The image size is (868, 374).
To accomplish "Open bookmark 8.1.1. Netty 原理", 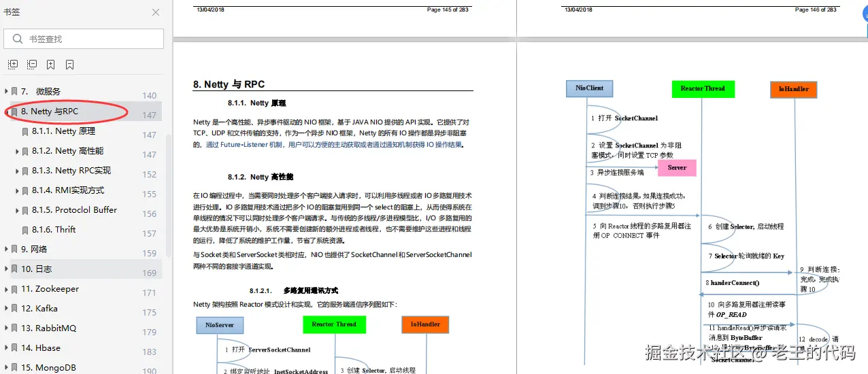I will click(x=63, y=131).
